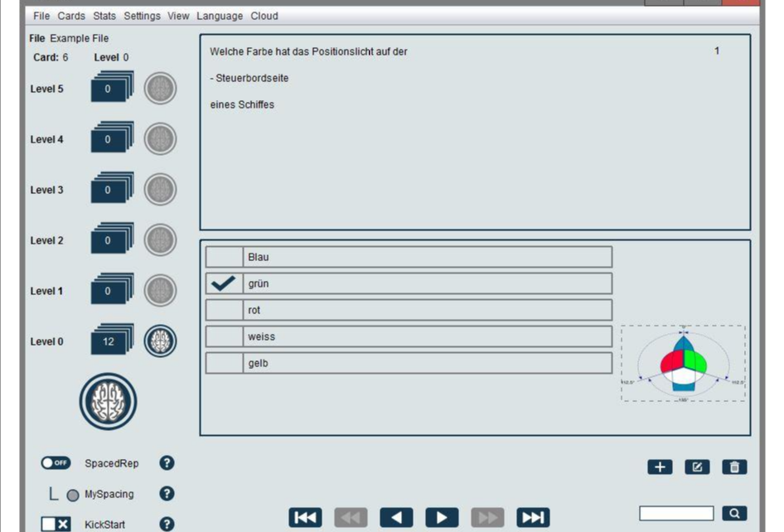Check the 'Blau' answer checkbox

223,257
